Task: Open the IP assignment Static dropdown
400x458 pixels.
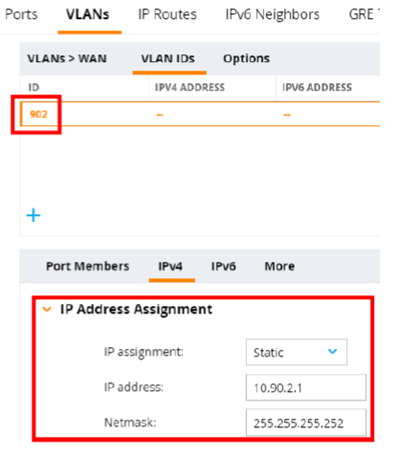Action: point(296,352)
